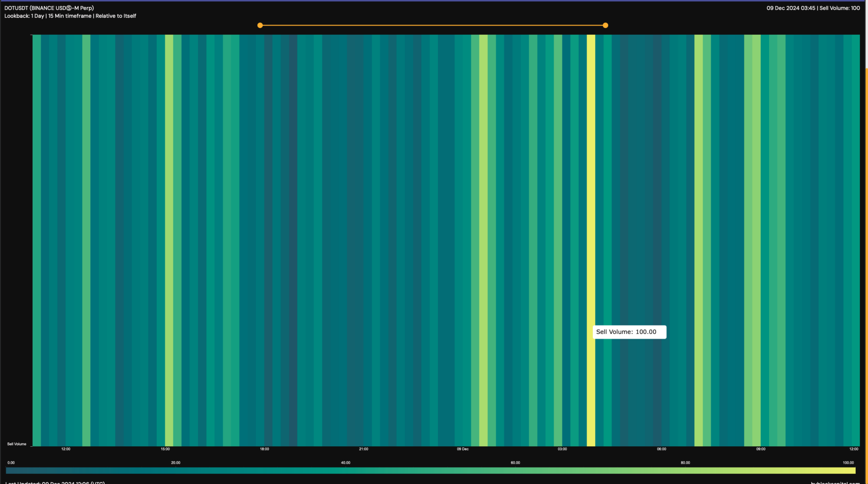Screen dimensions: 868x484
Task: Click the 18:00 time axis label
Action: coord(264,449)
